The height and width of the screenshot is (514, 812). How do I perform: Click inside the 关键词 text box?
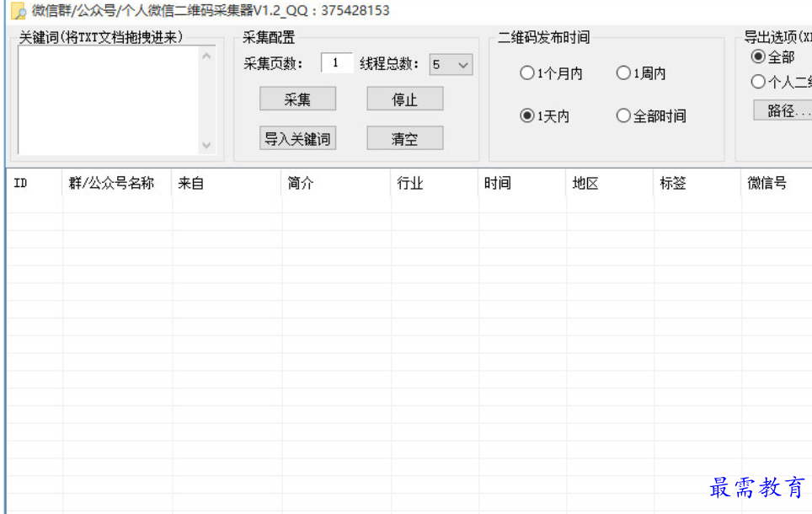coord(109,100)
